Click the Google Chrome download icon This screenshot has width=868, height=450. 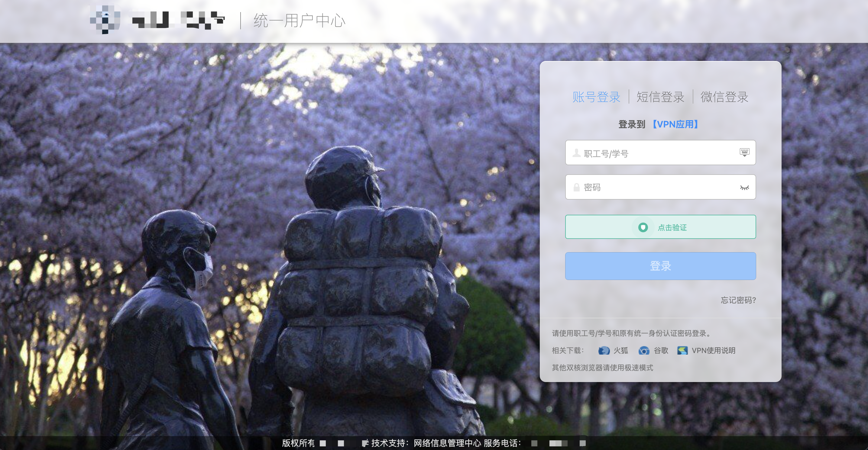(643, 351)
